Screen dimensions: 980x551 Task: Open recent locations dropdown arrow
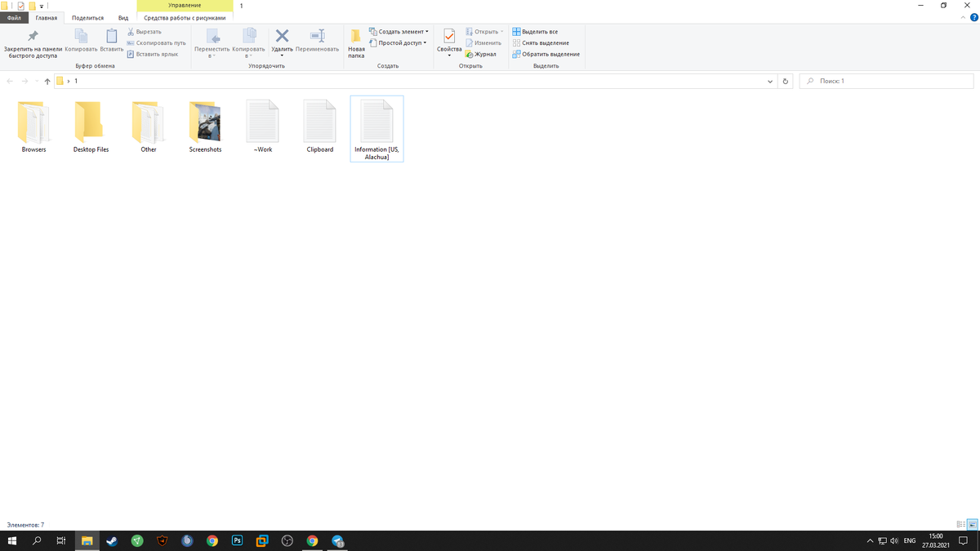[37, 82]
